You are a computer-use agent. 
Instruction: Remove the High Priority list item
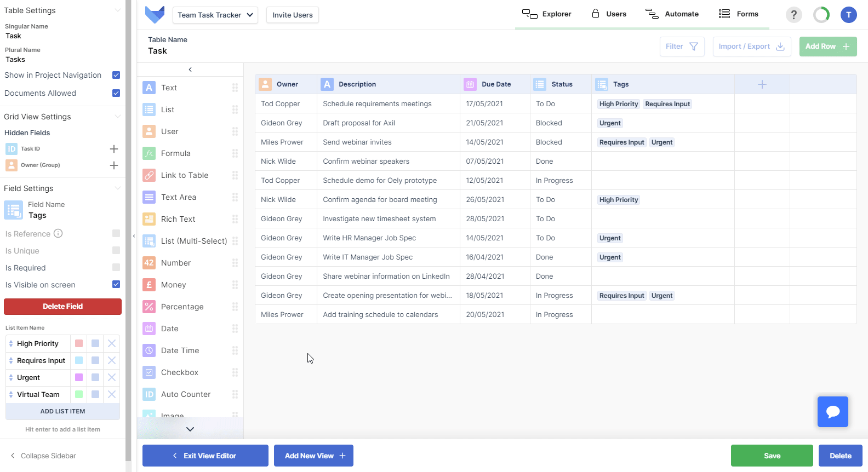112,343
